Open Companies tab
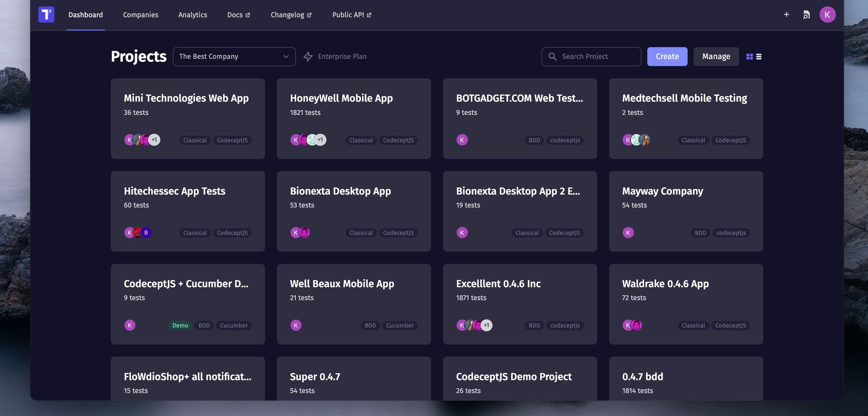868x416 pixels. tap(141, 15)
